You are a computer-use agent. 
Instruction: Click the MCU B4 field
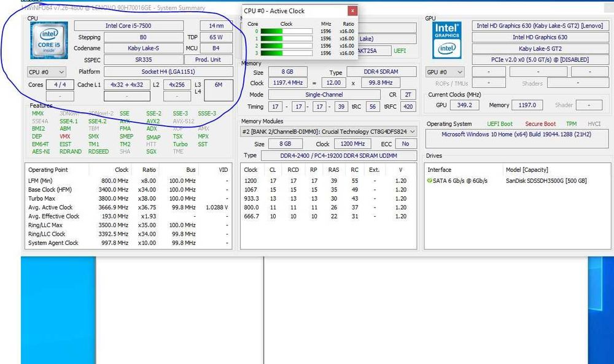pos(216,48)
